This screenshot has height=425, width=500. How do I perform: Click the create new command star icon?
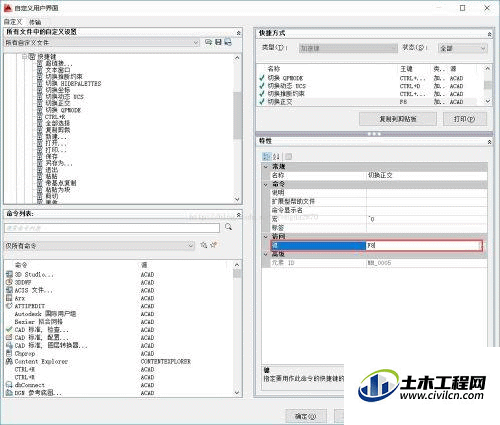tap(214, 245)
